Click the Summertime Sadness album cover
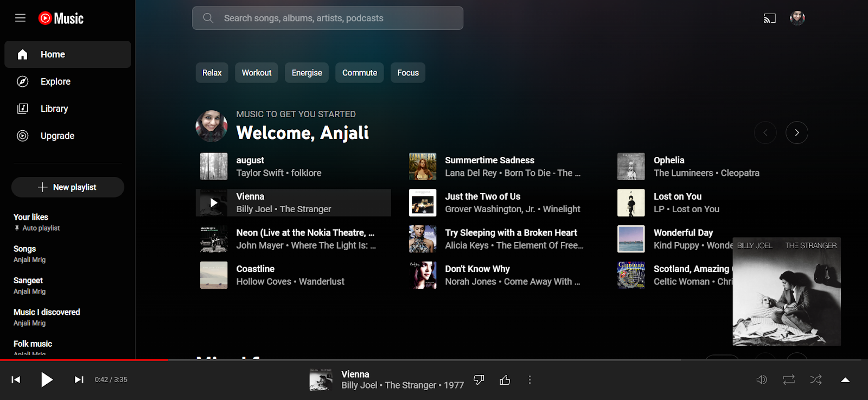 (423, 166)
